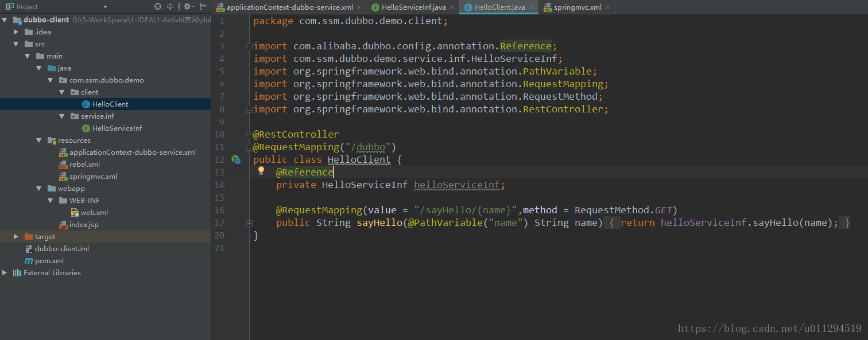
Task: Click the collapse all icon in Project panel
Action: pyautogui.click(x=170, y=7)
